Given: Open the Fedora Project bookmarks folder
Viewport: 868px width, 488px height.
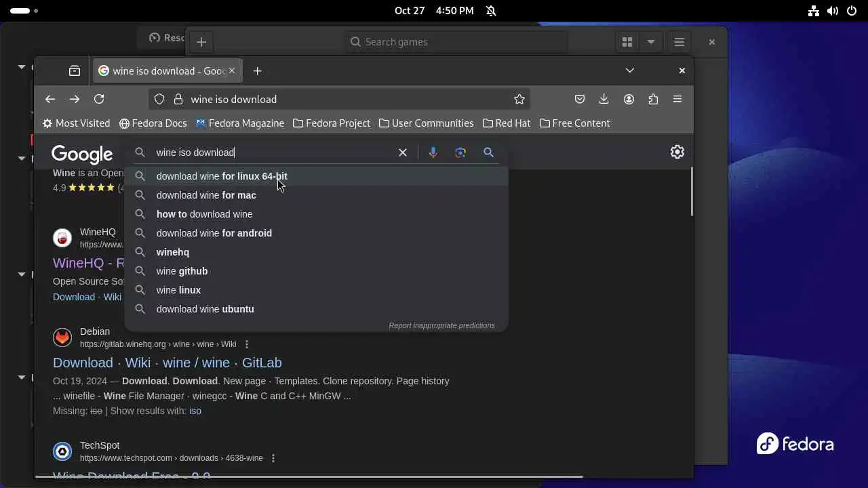Looking at the screenshot, I should point(332,123).
